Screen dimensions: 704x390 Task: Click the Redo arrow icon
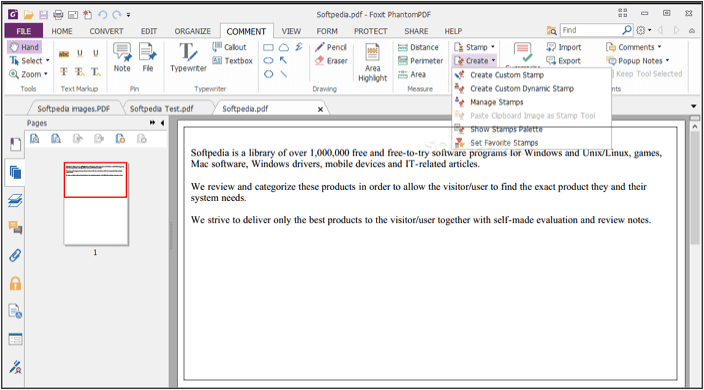(117, 15)
